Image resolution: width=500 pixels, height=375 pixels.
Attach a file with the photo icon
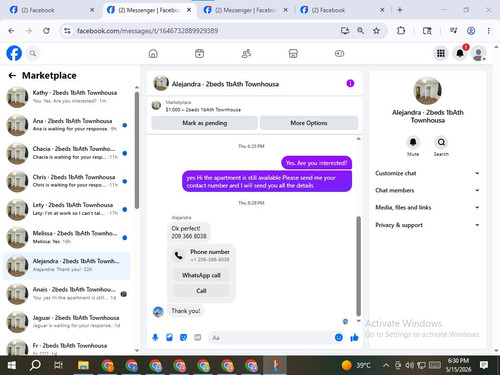[169, 338]
